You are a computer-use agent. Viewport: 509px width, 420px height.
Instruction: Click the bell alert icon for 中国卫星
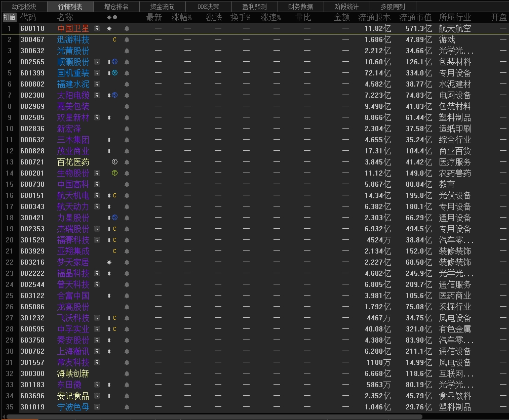127,28
